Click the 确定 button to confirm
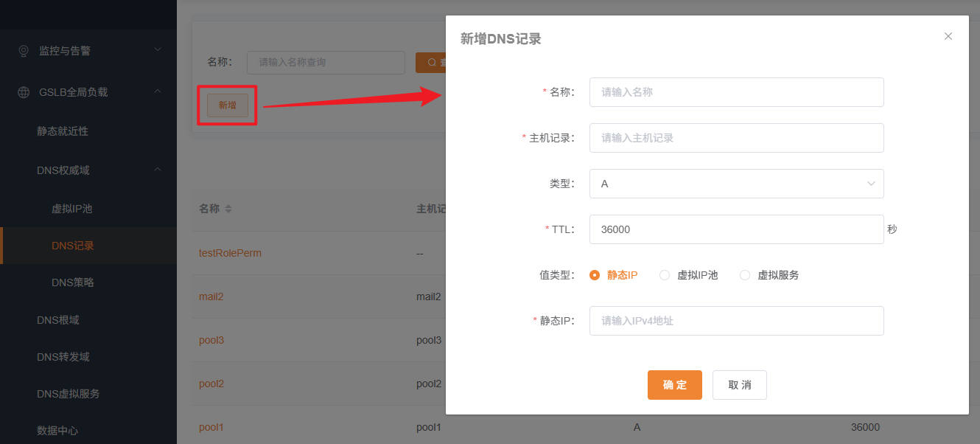 [674, 385]
